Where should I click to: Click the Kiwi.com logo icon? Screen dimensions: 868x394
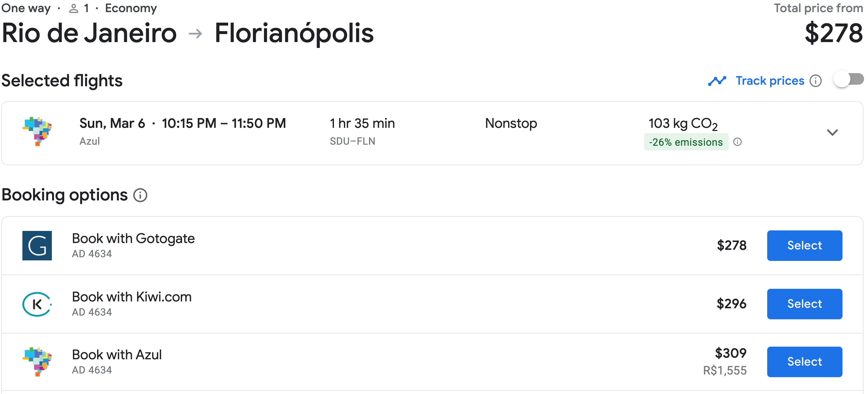[x=37, y=304]
